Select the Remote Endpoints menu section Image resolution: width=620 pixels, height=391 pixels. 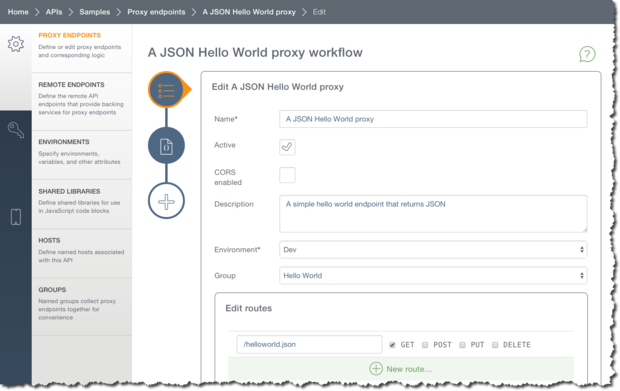(x=82, y=102)
